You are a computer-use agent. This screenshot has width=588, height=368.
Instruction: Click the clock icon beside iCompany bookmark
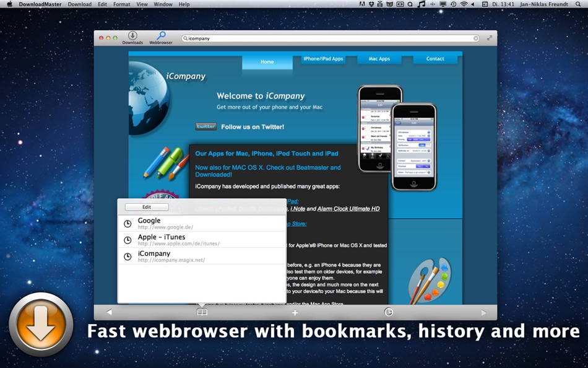point(128,256)
